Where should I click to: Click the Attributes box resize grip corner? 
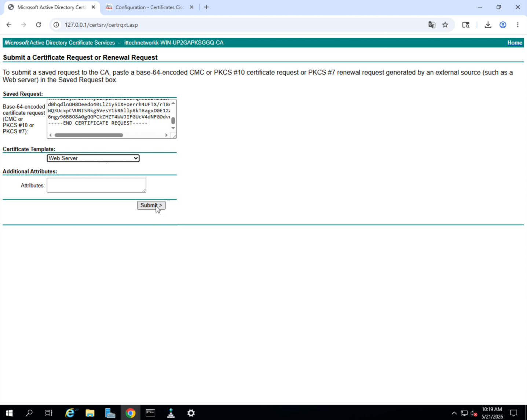click(144, 190)
